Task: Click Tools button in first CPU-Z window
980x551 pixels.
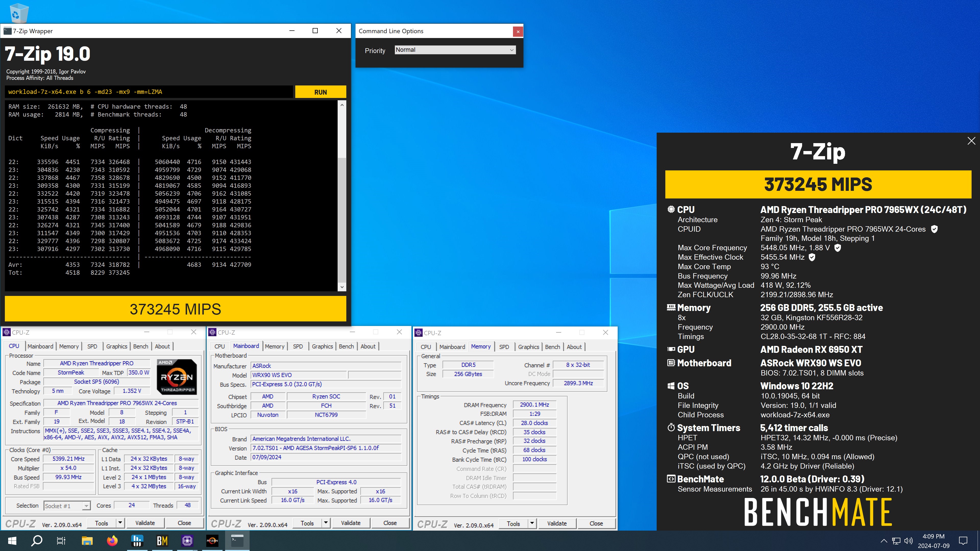Action: click(x=102, y=523)
